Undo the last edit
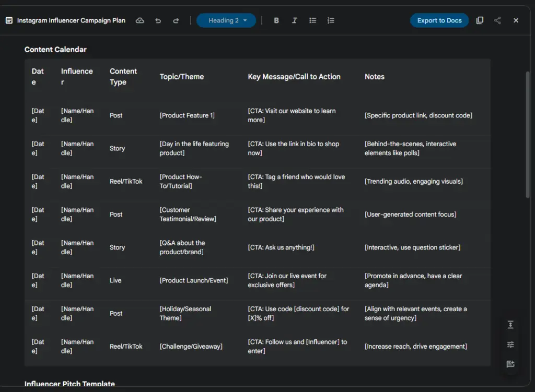 [158, 20]
